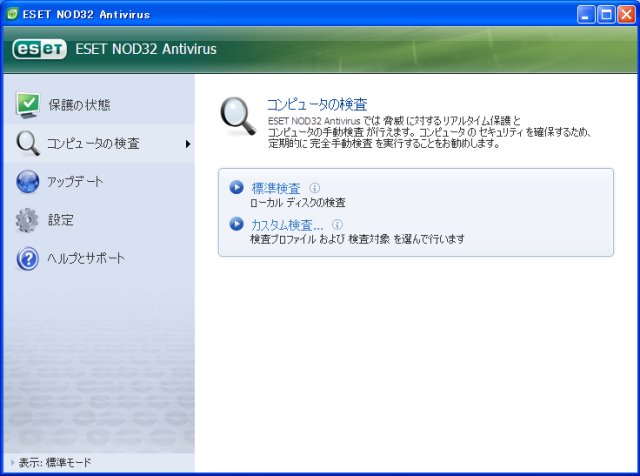Click the info icon next to 標準検査
Screen dimensions: 640x476
(x=315, y=188)
